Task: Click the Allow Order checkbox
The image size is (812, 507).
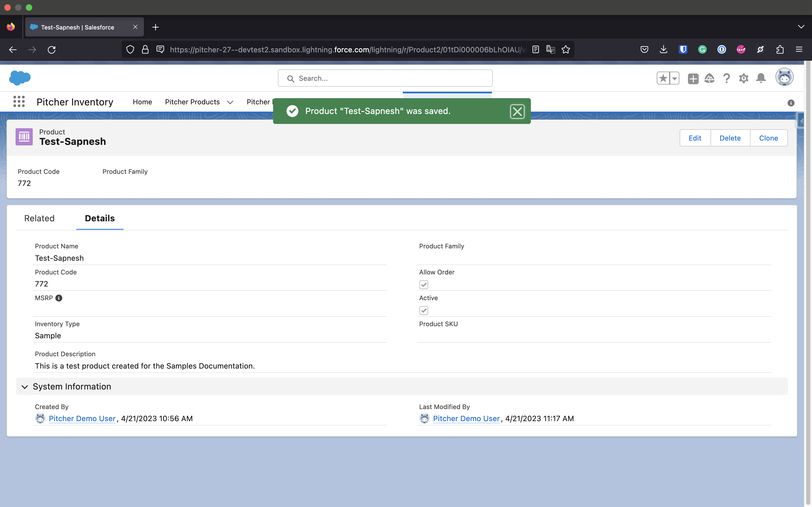Action: point(423,285)
